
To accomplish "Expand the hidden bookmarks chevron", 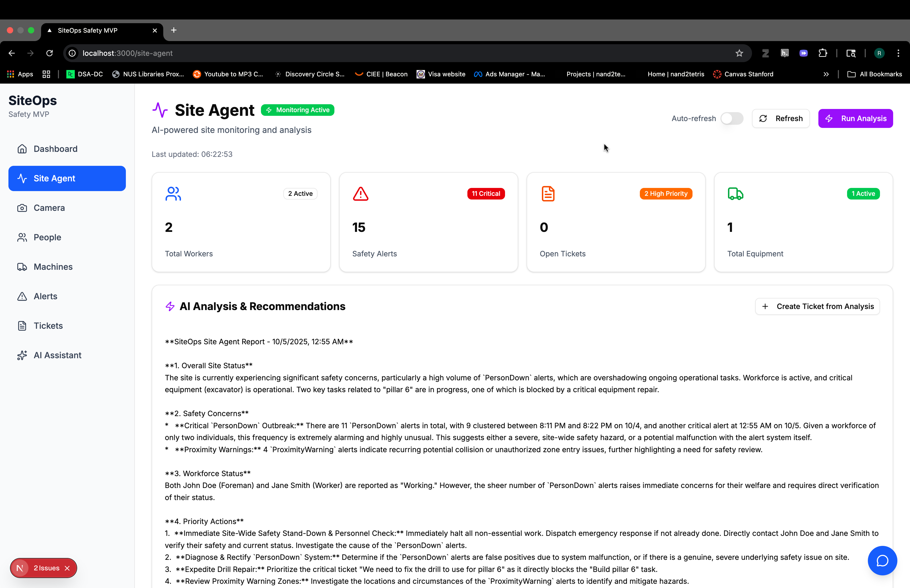I will coord(826,74).
